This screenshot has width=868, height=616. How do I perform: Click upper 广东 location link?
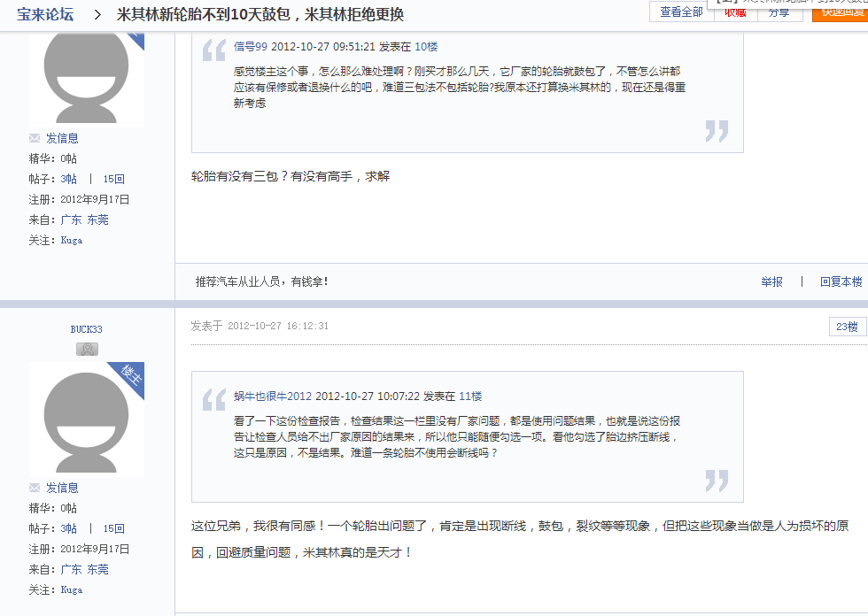tap(71, 220)
